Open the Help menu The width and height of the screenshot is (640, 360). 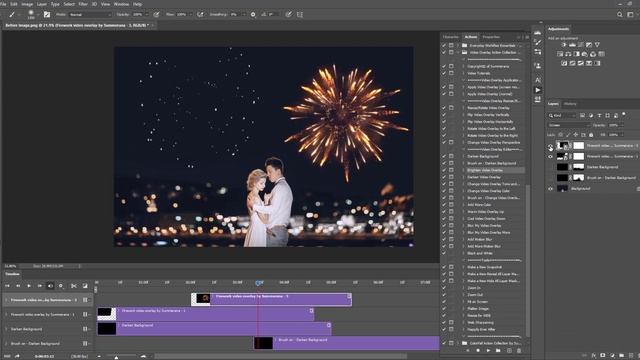pos(138,4)
